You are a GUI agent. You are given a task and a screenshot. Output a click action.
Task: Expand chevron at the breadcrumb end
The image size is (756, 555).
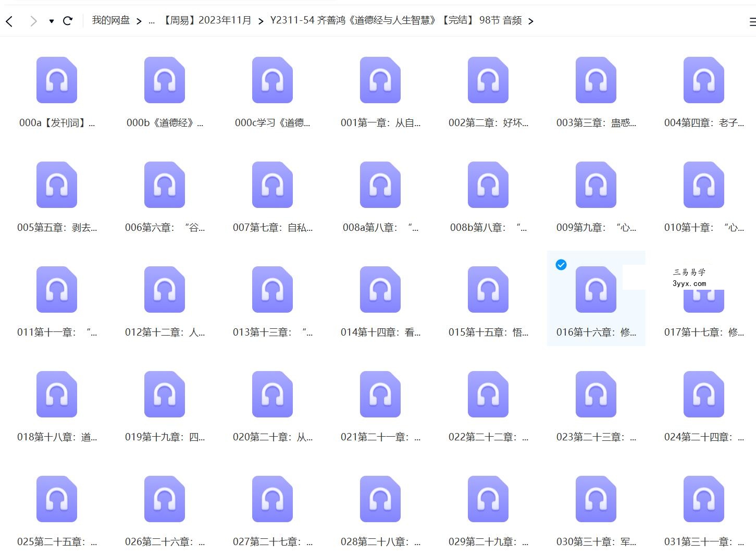tap(531, 21)
